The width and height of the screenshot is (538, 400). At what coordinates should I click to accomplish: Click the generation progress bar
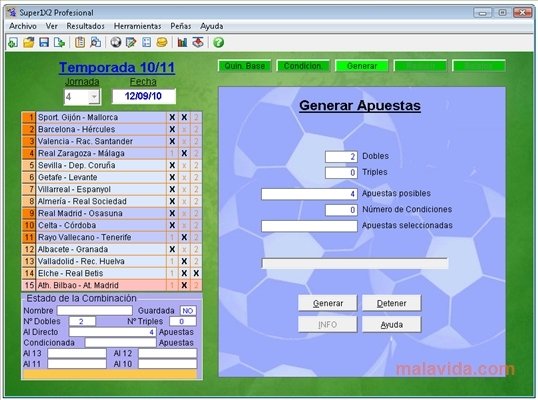click(354, 263)
